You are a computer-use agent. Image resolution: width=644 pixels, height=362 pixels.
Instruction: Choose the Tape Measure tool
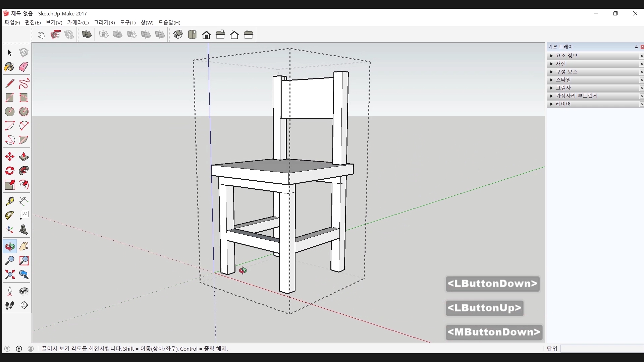click(9, 201)
